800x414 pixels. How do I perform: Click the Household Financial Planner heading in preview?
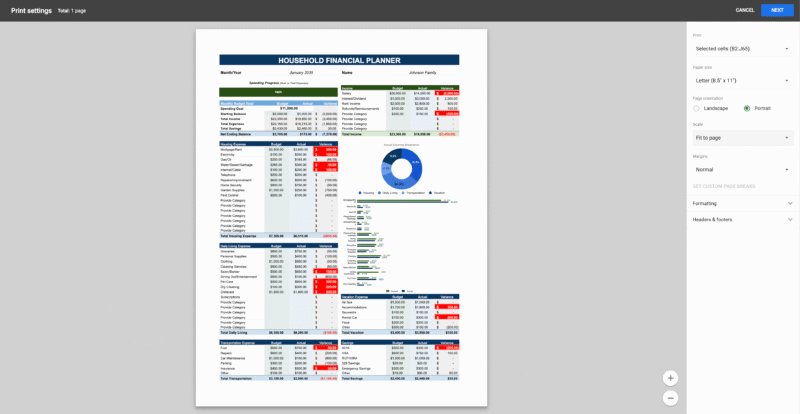click(339, 60)
